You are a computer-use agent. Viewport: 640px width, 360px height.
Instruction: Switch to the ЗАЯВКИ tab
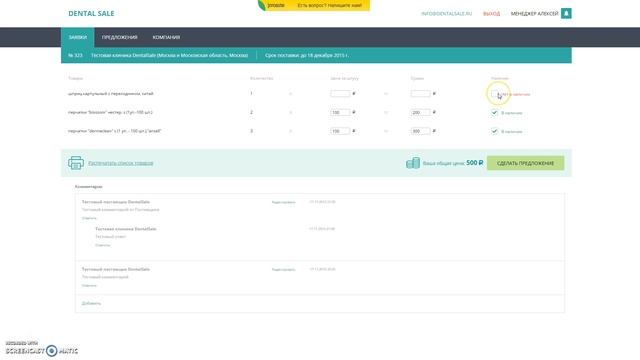tap(78, 37)
